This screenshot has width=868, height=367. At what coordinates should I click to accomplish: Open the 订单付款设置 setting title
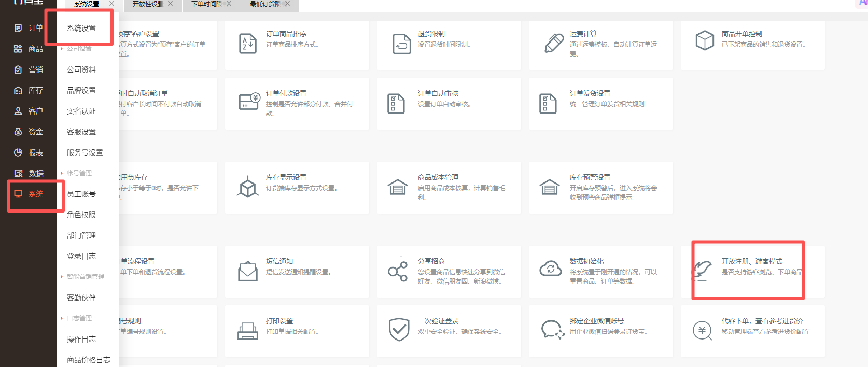(286, 93)
